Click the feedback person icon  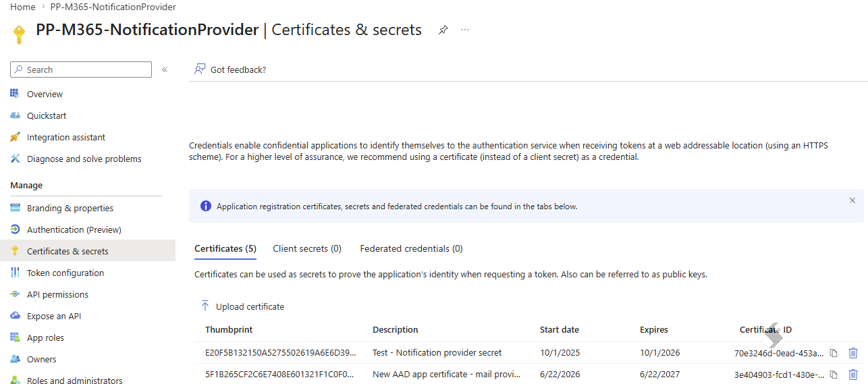tap(200, 69)
